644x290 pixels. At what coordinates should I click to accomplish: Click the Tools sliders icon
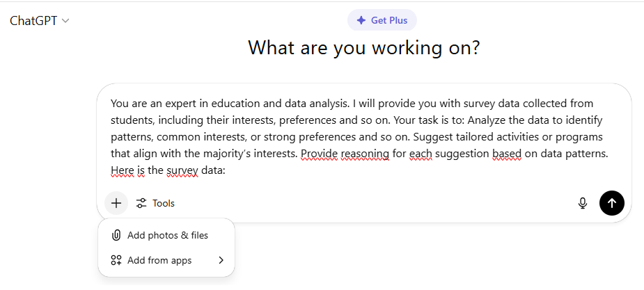tap(141, 203)
